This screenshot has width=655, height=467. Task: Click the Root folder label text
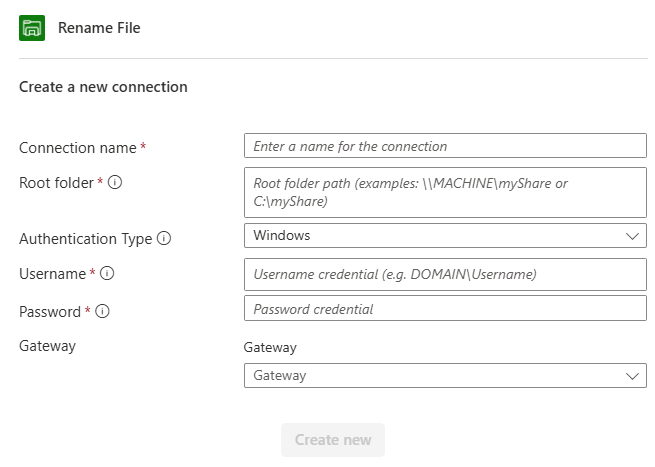(56, 183)
